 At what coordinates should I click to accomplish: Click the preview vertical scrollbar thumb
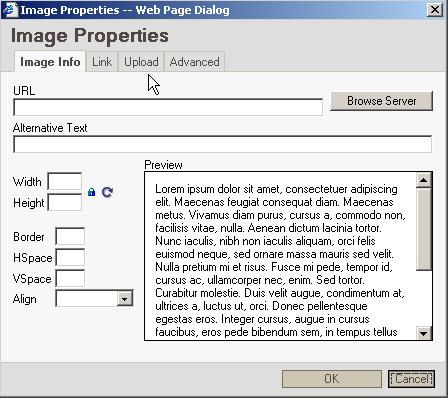[x=424, y=229]
